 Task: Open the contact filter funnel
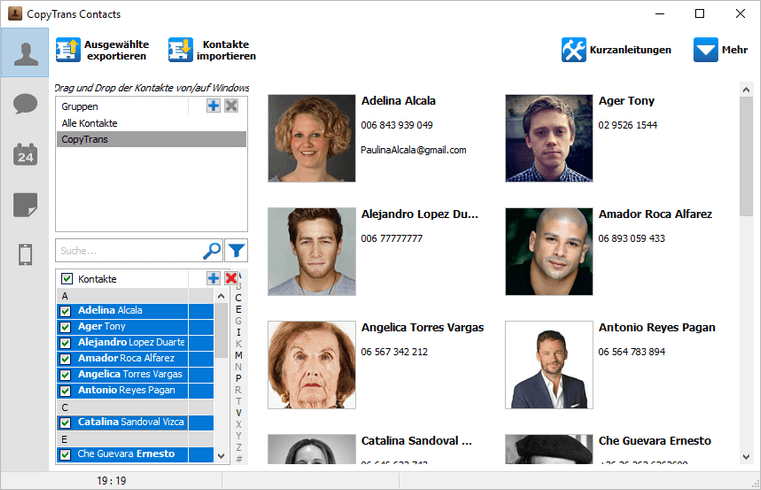pos(236,251)
